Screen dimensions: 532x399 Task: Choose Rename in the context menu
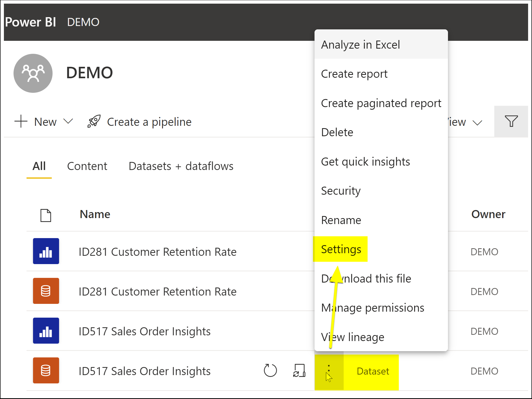pyautogui.click(x=381, y=220)
